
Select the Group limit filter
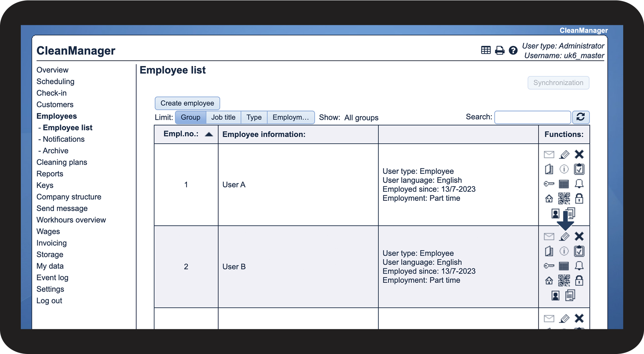click(191, 117)
